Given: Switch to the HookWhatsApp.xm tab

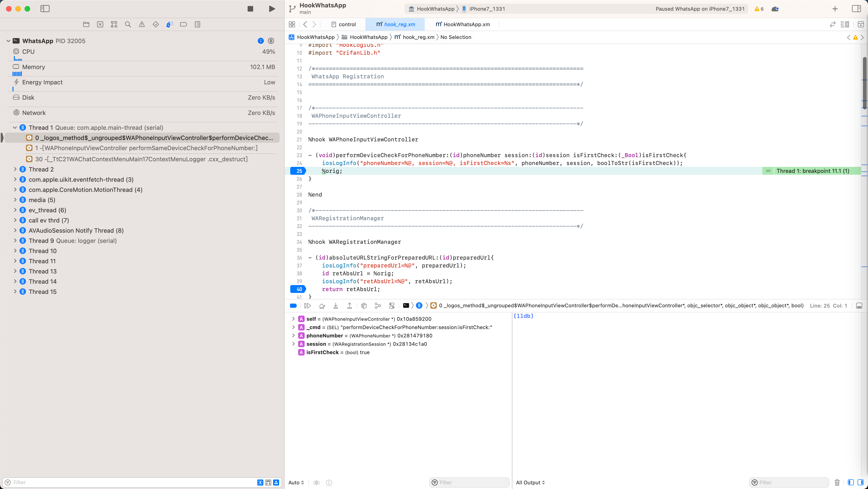Looking at the screenshot, I should point(463,24).
